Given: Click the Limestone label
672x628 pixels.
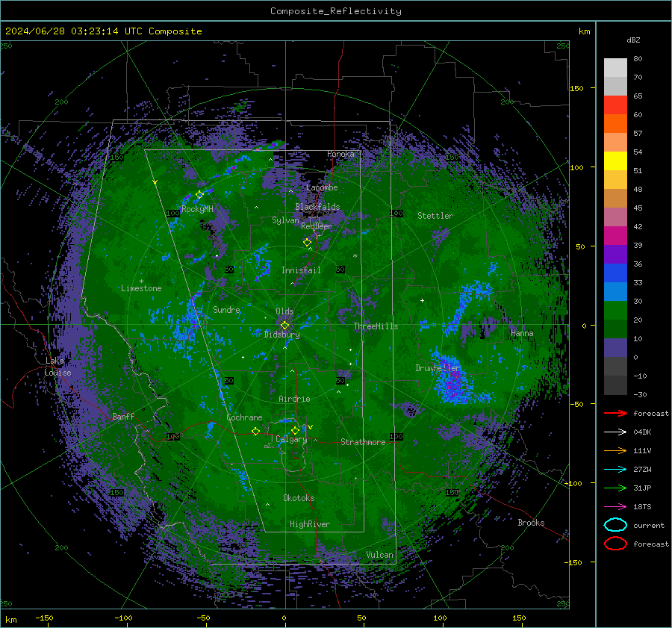Looking at the screenshot, I should [x=141, y=288].
